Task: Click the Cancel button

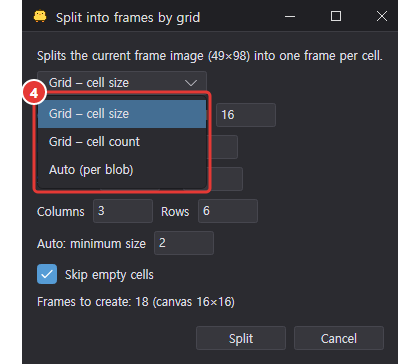Action: pos(339,338)
